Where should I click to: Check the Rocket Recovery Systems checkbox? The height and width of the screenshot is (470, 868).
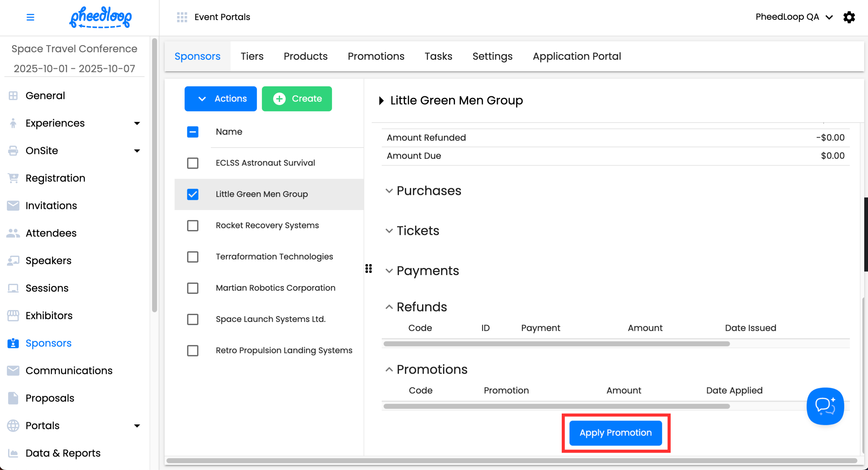(x=193, y=226)
